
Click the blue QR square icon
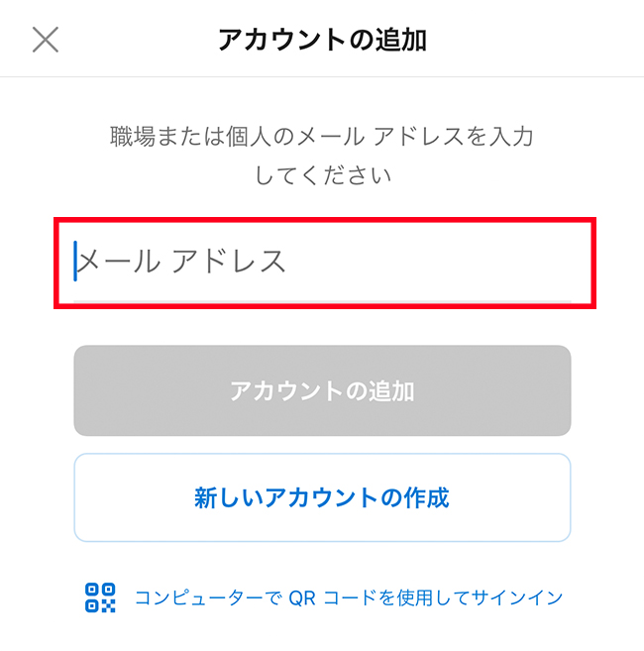100,597
